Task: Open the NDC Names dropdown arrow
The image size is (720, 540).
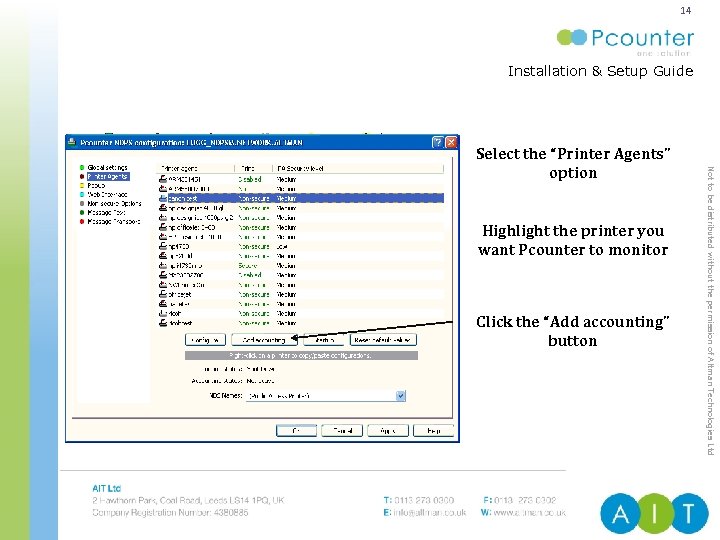Action: click(x=401, y=396)
